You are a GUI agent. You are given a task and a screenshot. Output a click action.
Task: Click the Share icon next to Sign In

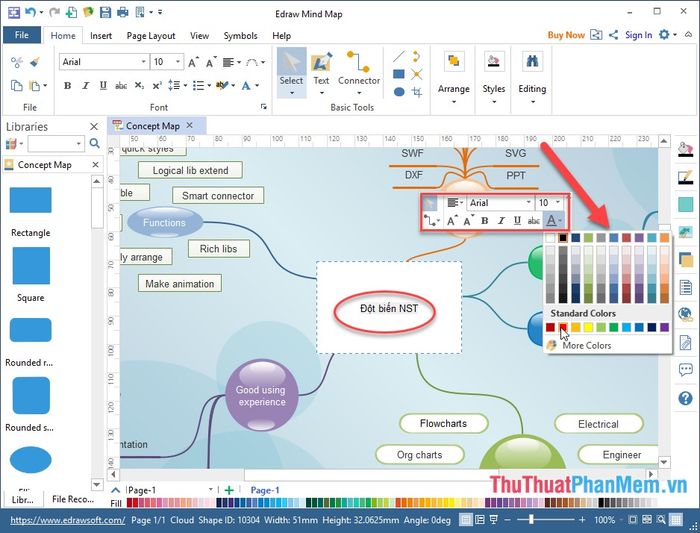pos(613,35)
